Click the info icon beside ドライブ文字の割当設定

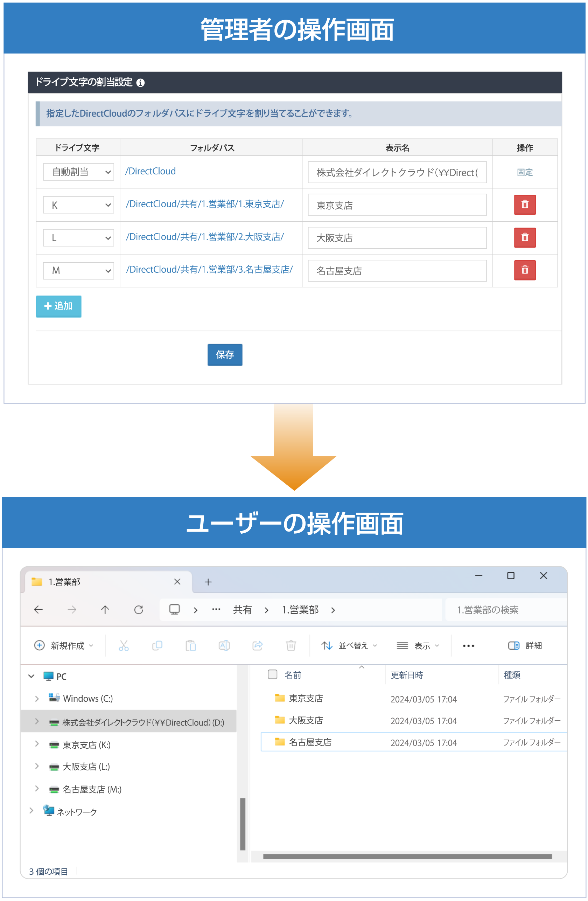pos(140,83)
